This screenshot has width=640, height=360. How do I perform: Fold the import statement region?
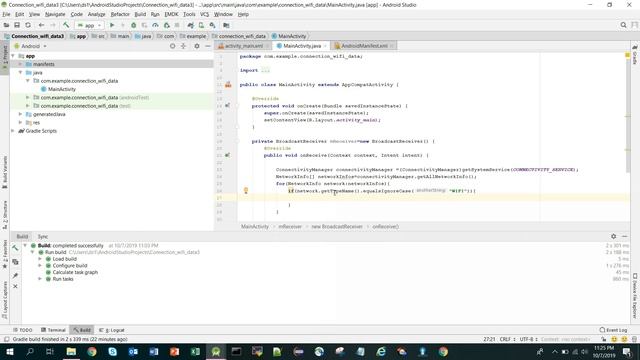tap(237, 70)
